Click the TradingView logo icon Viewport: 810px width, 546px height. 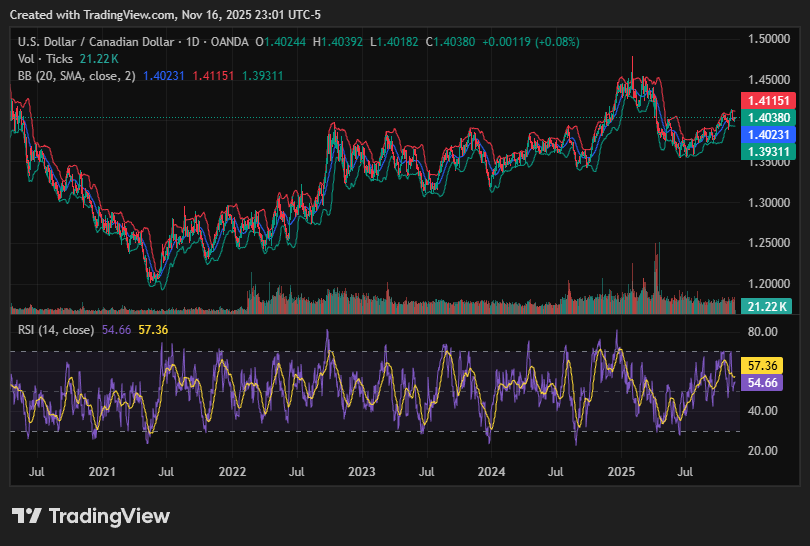[27, 516]
